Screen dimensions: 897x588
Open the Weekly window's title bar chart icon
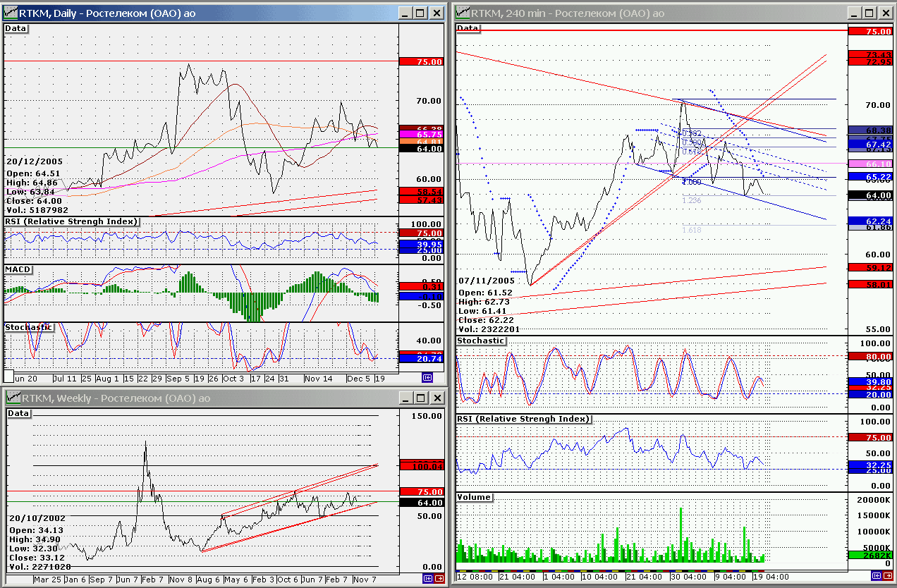(11, 398)
